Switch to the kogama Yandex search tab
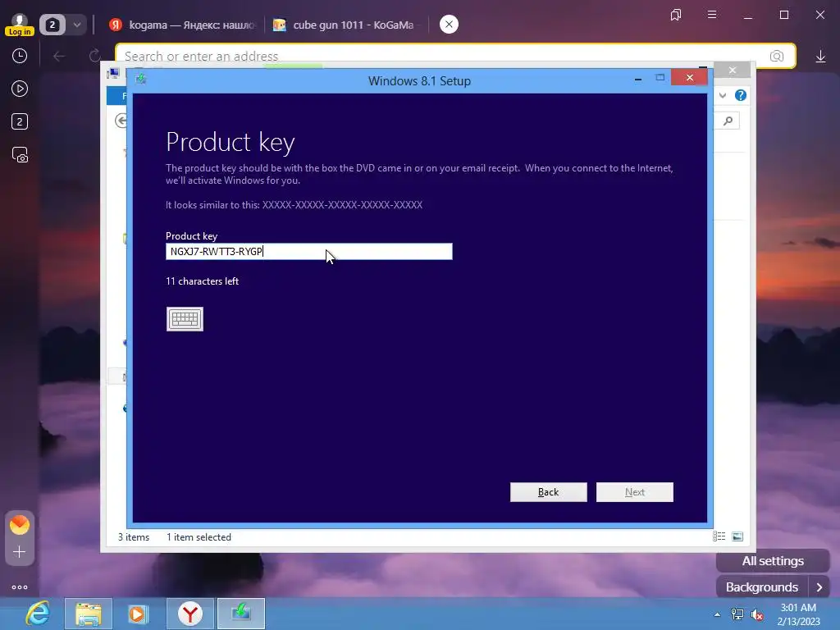 point(183,25)
